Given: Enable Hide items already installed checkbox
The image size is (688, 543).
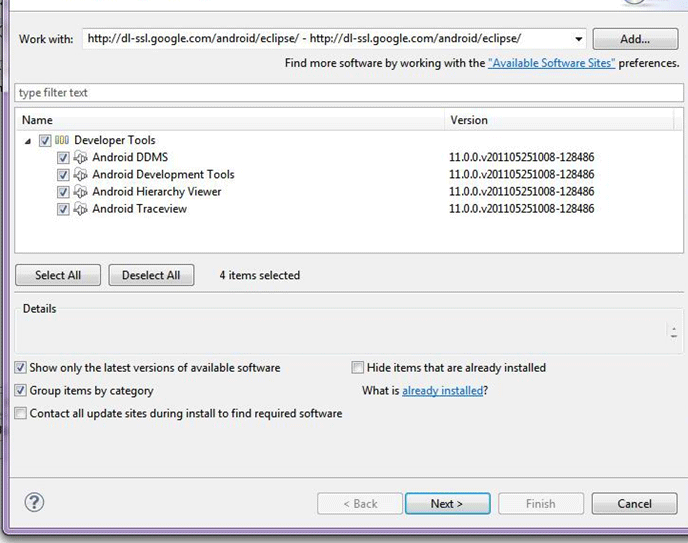Looking at the screenshot, I should (358, 368).
